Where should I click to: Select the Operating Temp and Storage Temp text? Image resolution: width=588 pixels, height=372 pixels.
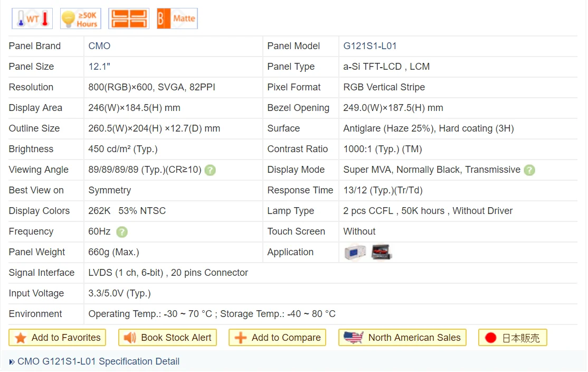(x=212, y=314)
